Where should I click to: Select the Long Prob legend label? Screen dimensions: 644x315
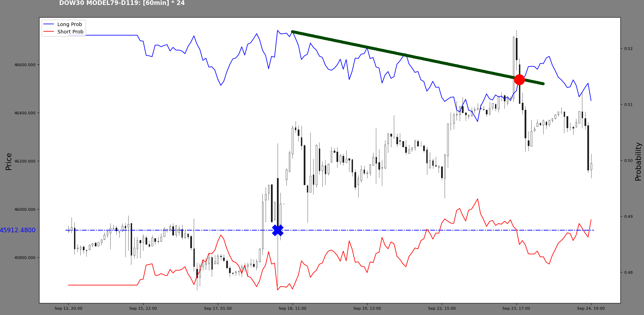point(69,24)
